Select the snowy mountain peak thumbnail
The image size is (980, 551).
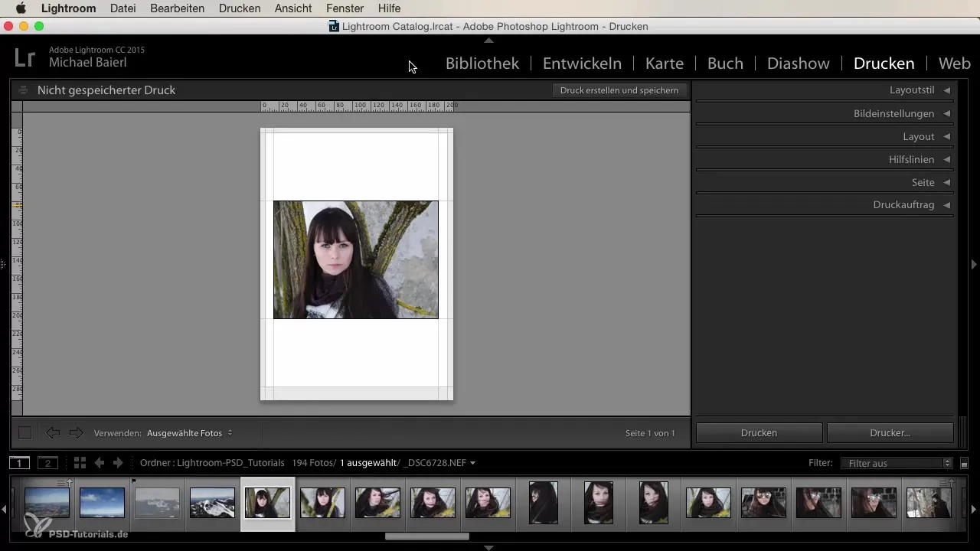tap(212, 503)
